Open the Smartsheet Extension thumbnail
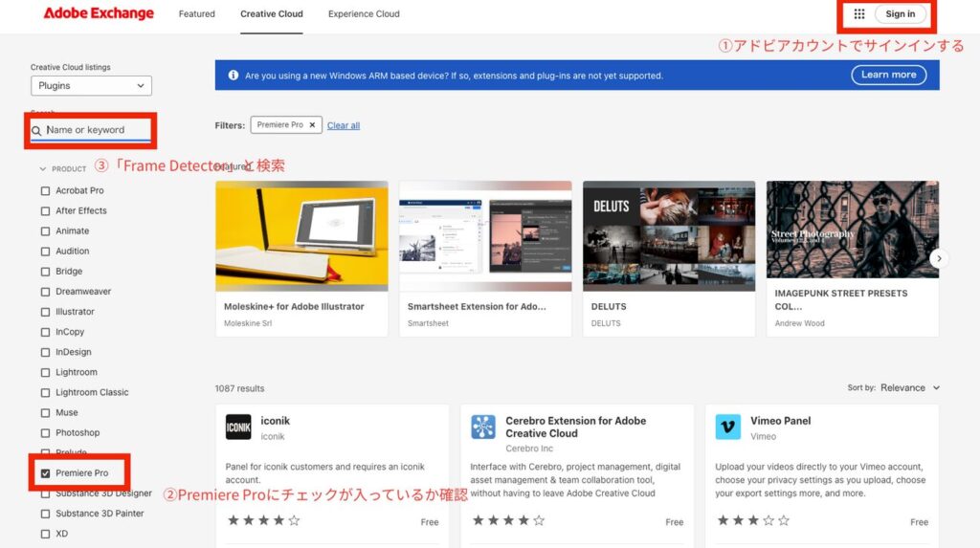 [485, 236]
